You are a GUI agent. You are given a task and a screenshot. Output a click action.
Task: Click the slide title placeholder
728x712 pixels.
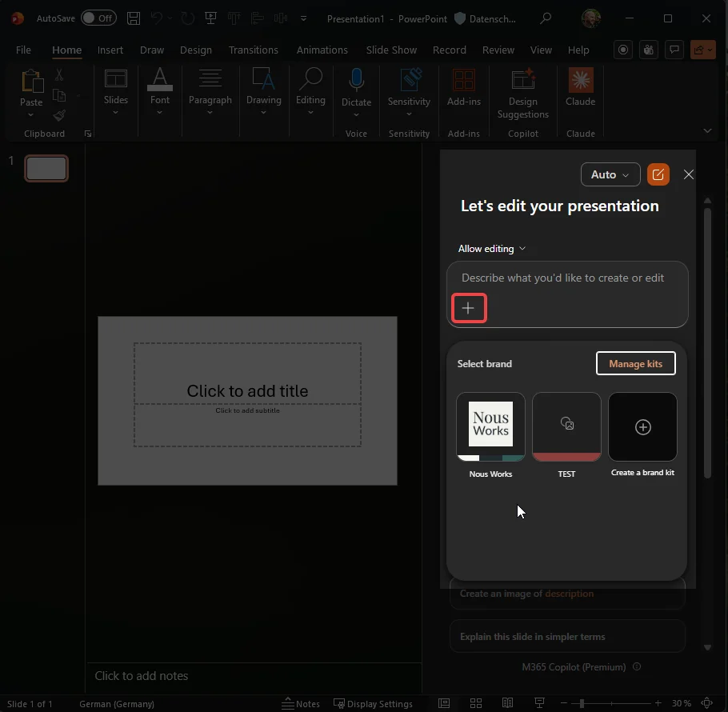(247, 374)
